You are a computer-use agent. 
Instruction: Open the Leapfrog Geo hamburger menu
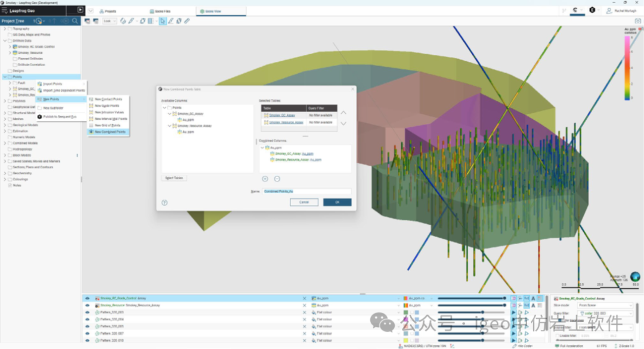[x=5, y=10]
